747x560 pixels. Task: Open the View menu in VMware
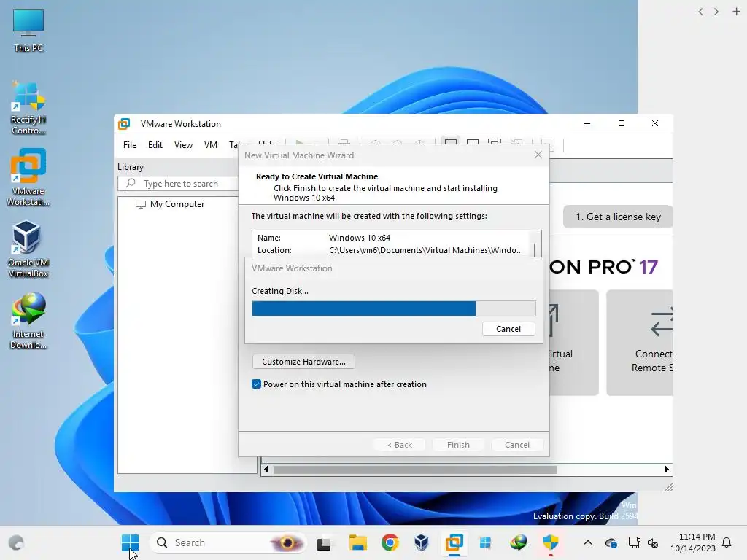pos(183,145)
